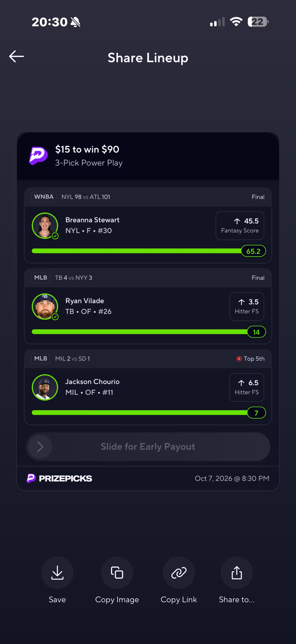Tap the 45.5 Fantasy Score projection box

(240, 225)
